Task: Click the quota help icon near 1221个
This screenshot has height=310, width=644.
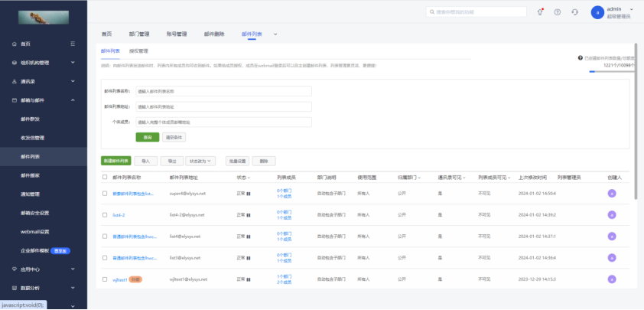Action: 581,58
